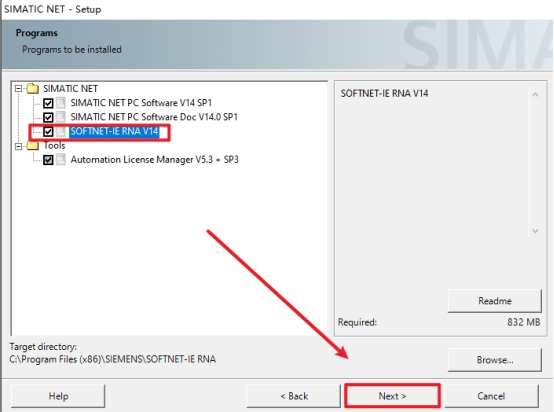Proceed with the Next > button
The height and width of the screenshot is (412, 554).
pyautogui.click(x=392, y=396)
